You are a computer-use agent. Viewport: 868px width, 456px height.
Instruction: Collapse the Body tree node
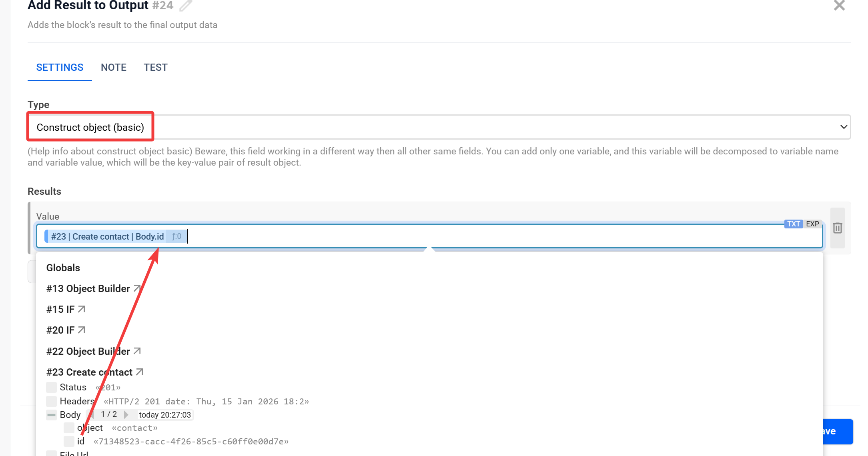(x=51, y=415)
